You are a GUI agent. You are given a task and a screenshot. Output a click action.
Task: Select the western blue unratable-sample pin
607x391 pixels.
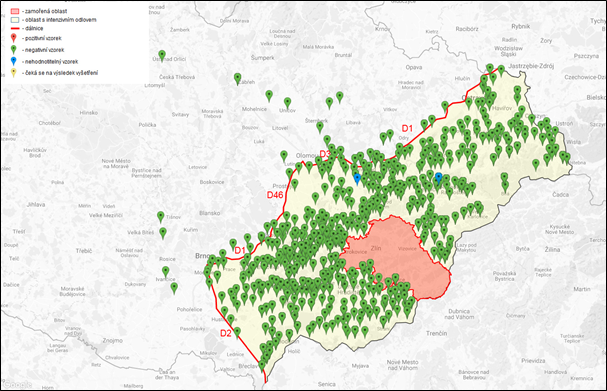click(x=357, y=178)
